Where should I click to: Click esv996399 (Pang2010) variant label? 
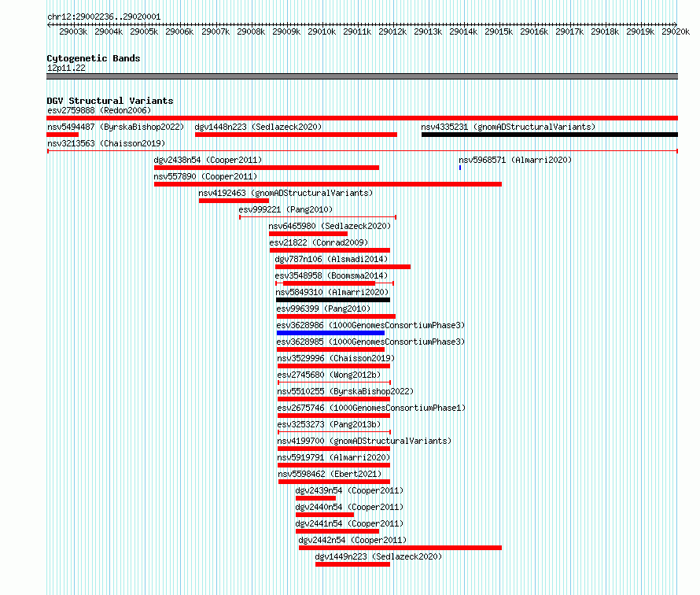(x=323, y=309)
